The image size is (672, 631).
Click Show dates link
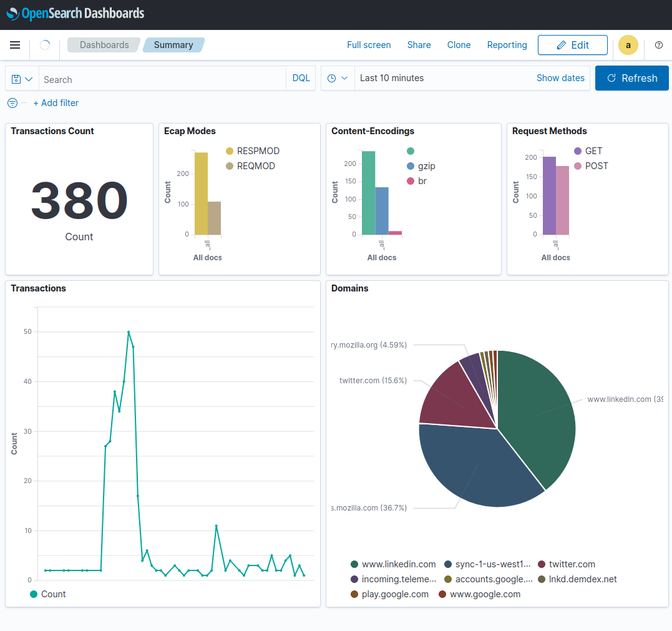point(560,78)
